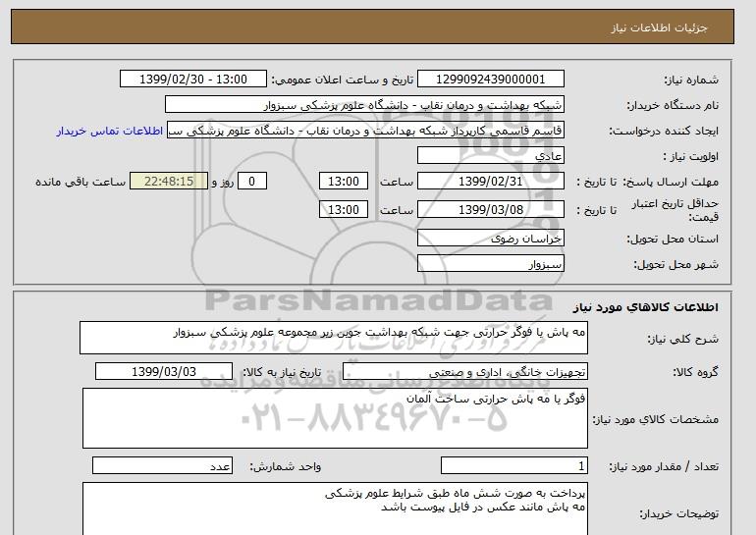Viewport: 756px width, 535px height.
Task: Click the goods specification text area
Action: 335,418
